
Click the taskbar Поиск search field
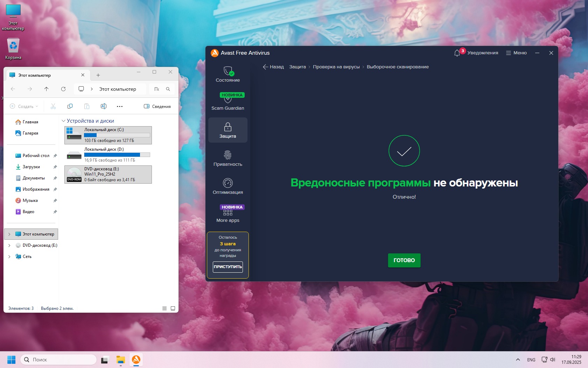point(58,360)
